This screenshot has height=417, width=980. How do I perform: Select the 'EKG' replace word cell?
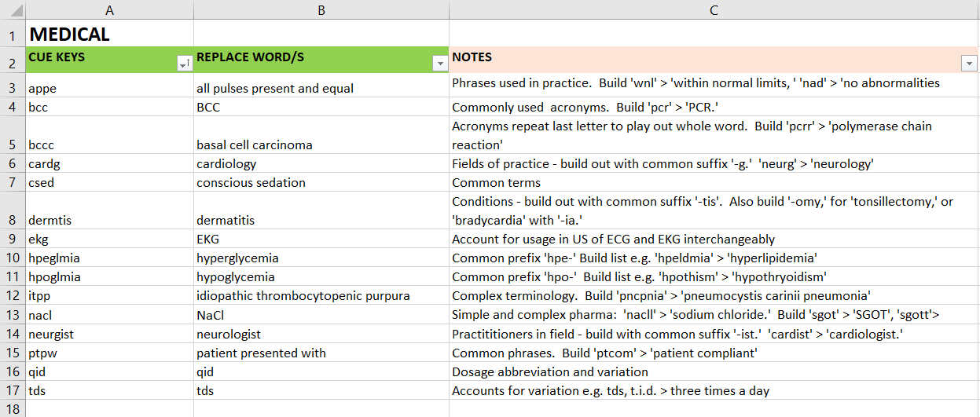321,240
